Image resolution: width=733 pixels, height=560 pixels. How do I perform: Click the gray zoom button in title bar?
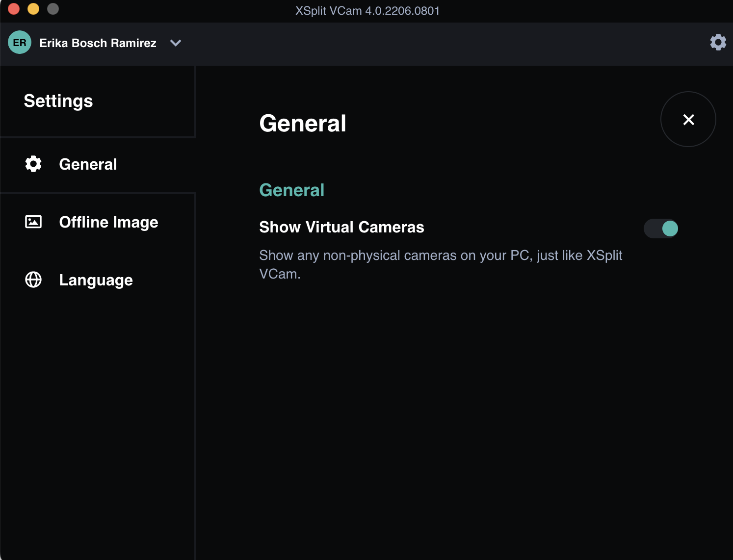(x=53, y=9)
